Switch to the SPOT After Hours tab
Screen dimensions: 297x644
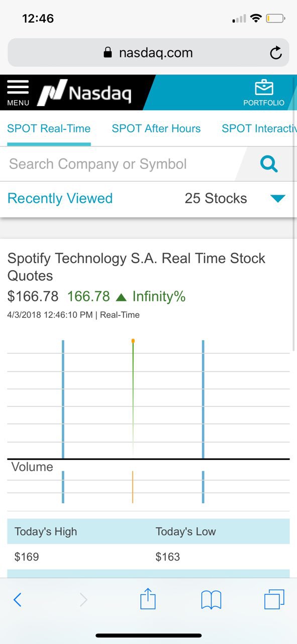pos(156,128)
